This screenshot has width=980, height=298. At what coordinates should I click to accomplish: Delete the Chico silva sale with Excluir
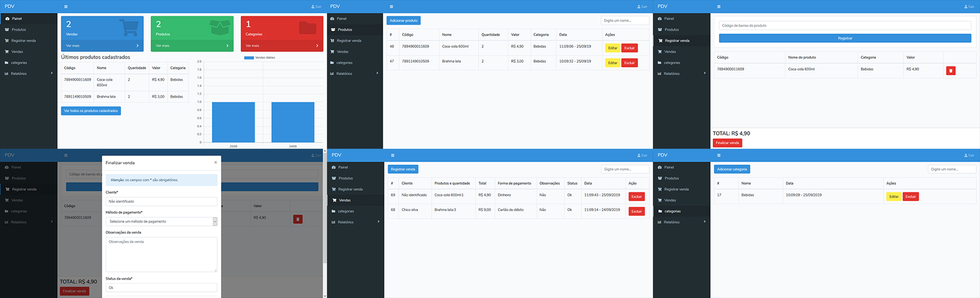(x=637, y=211)
